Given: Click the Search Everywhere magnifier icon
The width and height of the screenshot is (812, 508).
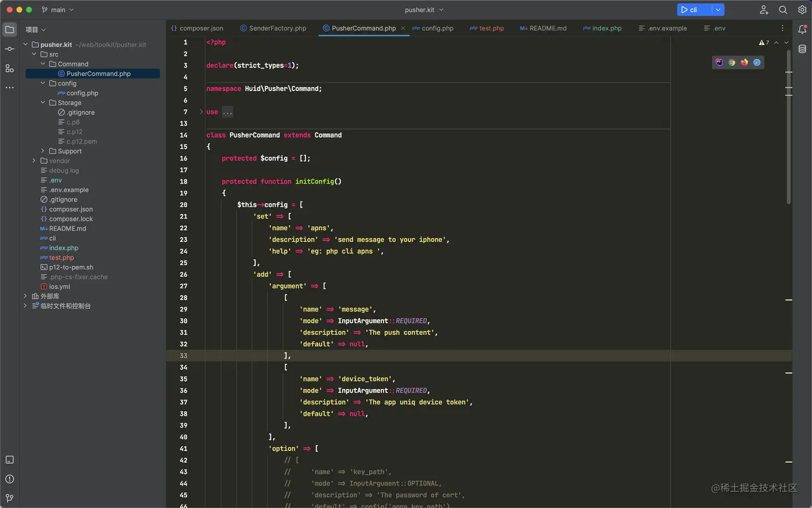Looking at the screenshot, I should [x=783, y=10].
